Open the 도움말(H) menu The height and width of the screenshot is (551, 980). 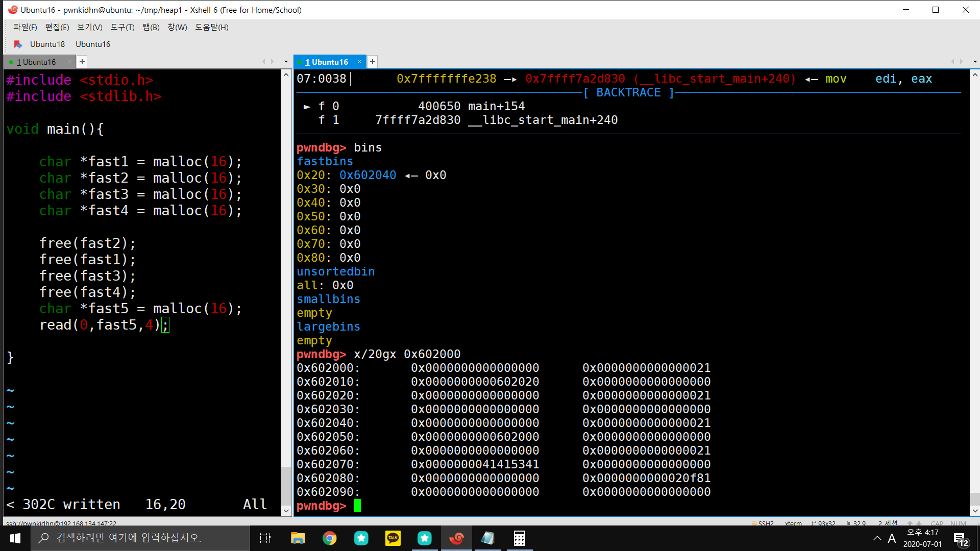tap(212, 27)
